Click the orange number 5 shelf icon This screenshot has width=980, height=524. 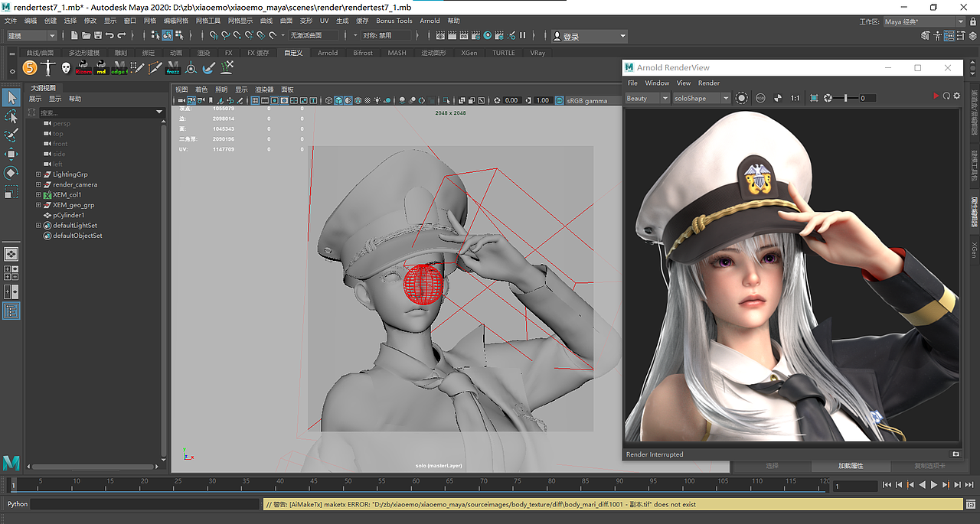30,68
